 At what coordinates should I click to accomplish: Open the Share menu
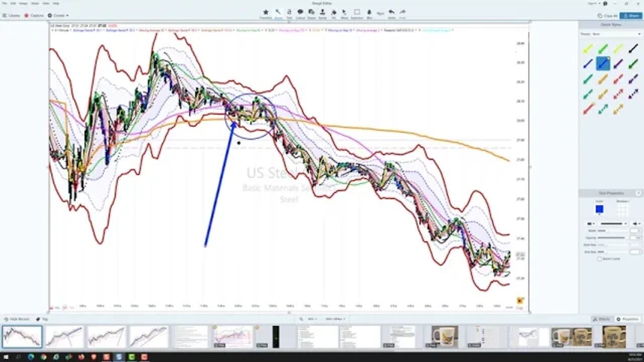(x=35, y=3)
